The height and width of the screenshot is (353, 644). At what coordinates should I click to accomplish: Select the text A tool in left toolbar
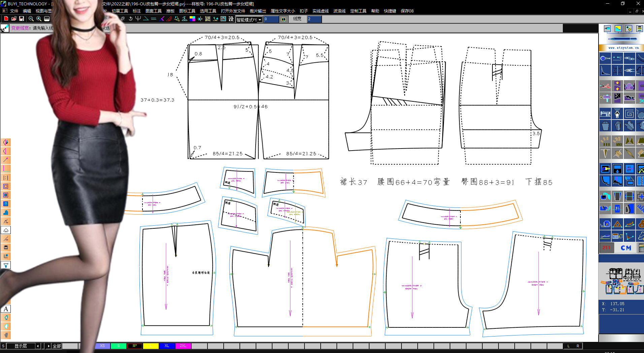coord(6,309)
